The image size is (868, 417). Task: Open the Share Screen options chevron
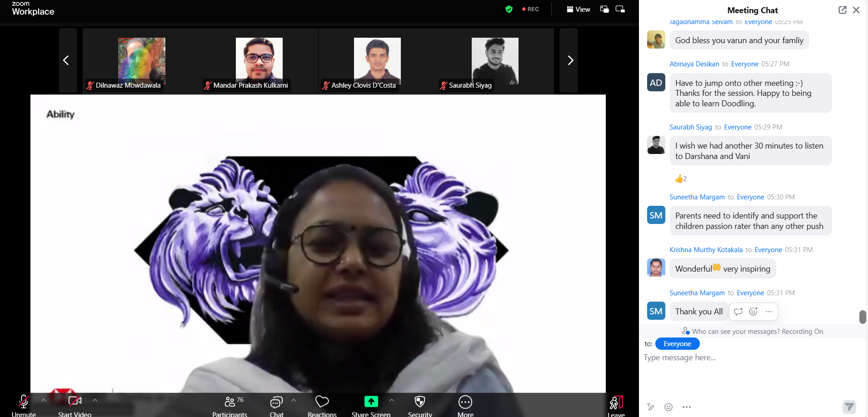[391, 401]
